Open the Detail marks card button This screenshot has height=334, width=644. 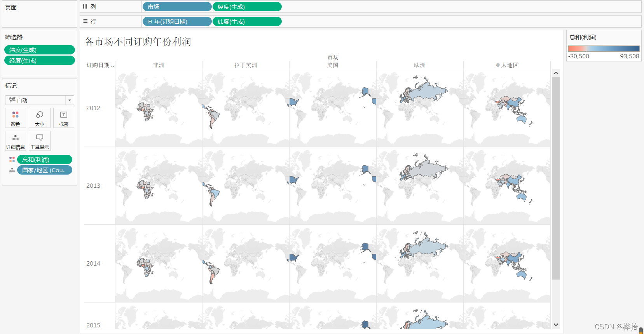16,141
